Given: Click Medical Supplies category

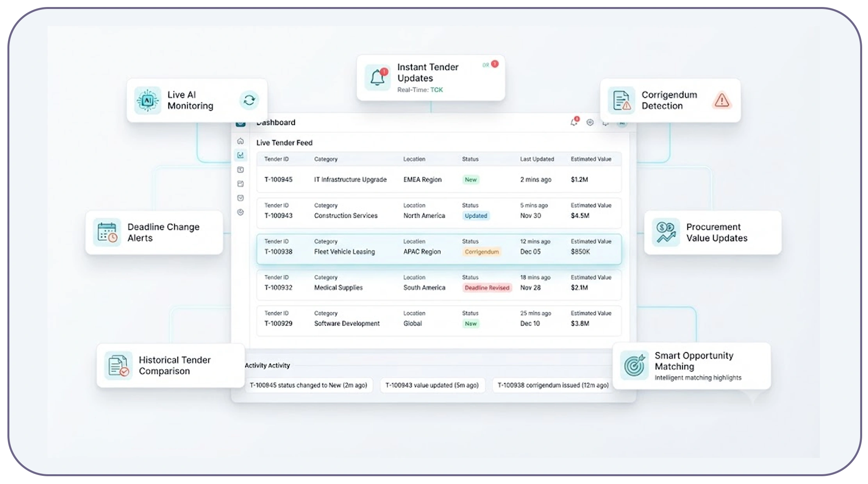Looking at the screenshot, I should point(339,288).
